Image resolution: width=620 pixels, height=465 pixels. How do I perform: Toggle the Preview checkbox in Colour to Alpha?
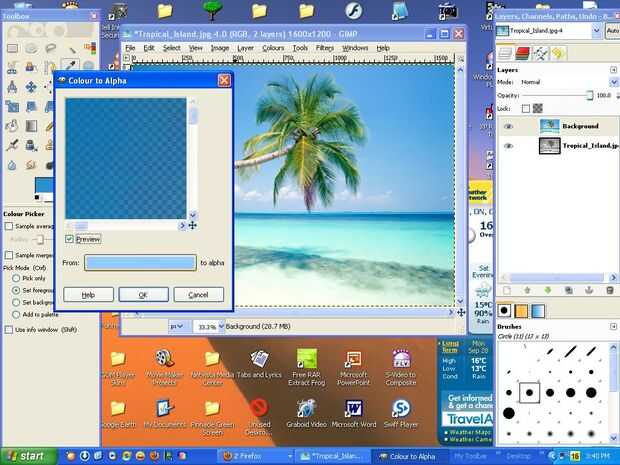point(69,239)
